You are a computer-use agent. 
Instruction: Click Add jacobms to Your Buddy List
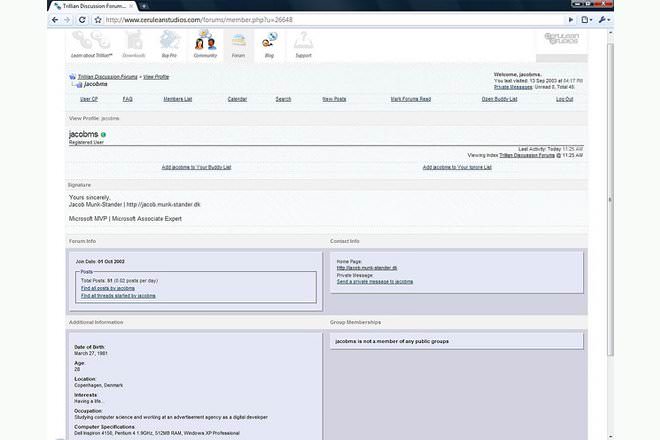pos(197,167)
